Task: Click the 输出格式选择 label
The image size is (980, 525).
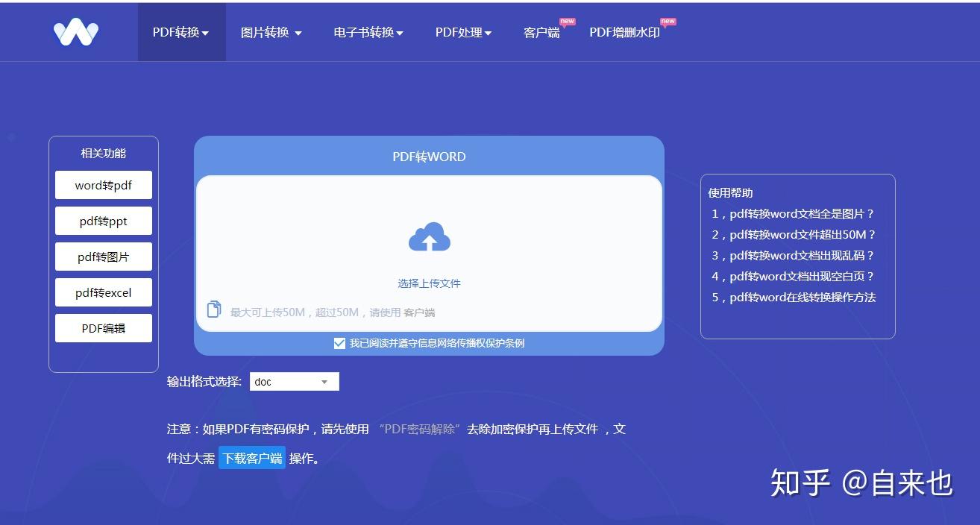Action: click(204, 381)
